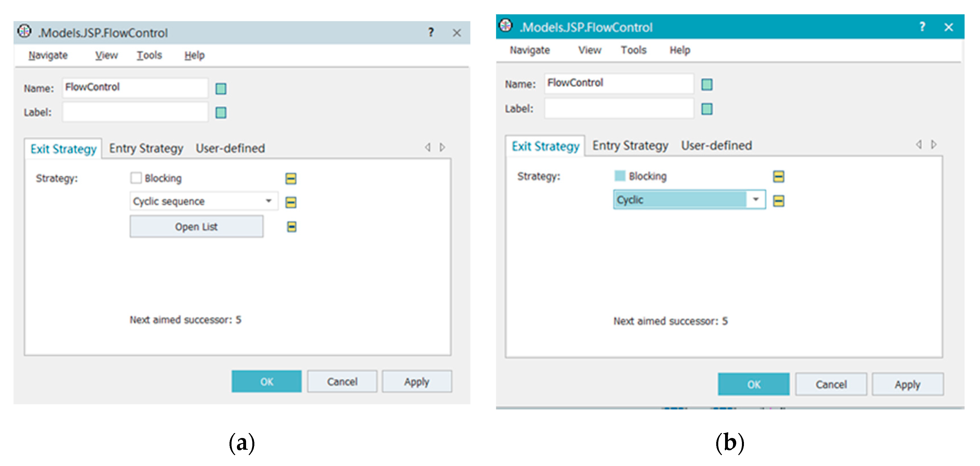
Task: Open the Tools menu in dialog (a)
Action: [150, 56]
